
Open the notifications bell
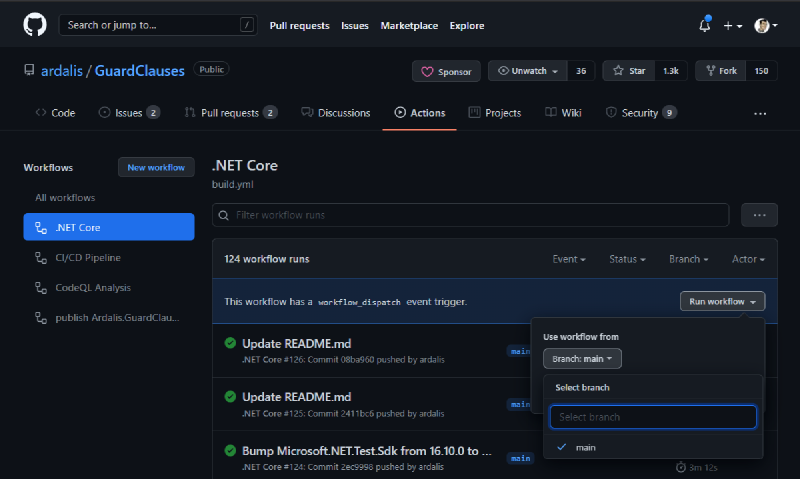click(705, 25)
